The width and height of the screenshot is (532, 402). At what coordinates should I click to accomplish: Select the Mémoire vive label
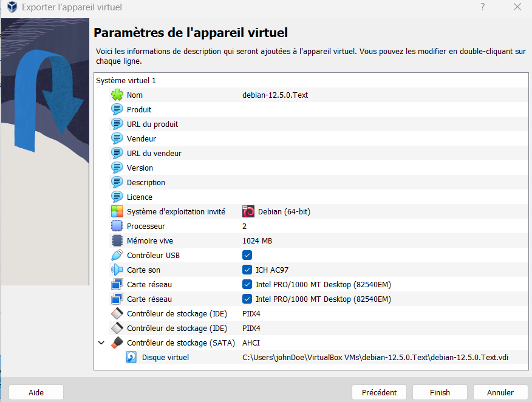click(150, 241)
